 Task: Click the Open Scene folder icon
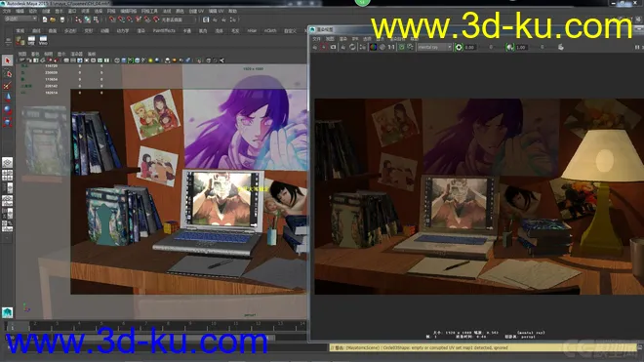[53, 20]
